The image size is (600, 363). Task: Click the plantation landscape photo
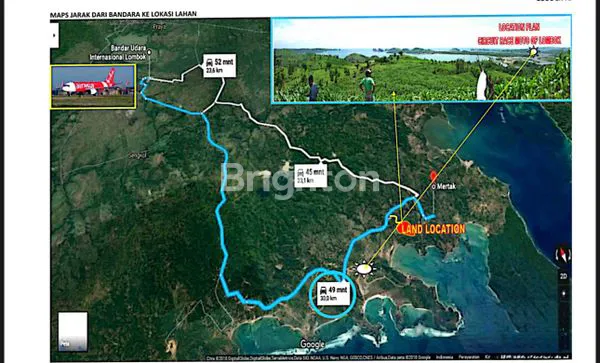tap(421, 59)
